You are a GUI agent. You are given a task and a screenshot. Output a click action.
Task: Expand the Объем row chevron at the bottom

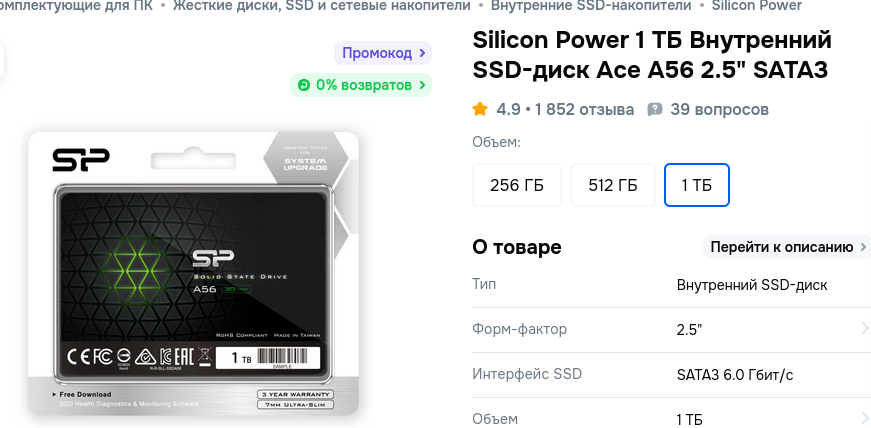863,418
